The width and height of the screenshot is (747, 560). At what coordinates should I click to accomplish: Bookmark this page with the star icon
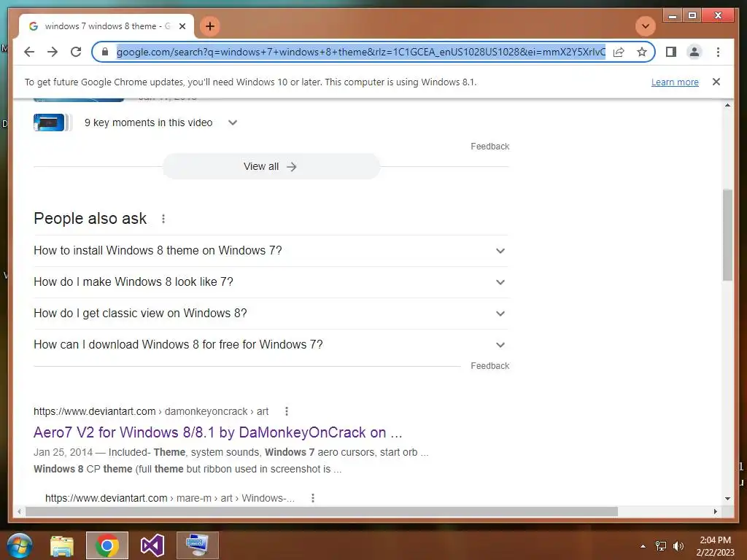642,52
